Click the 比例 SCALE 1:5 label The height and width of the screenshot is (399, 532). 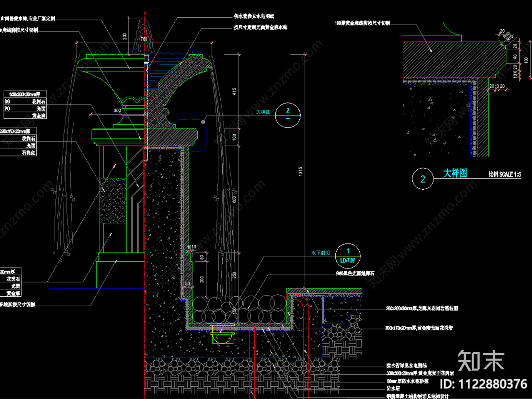(x=505, y=174)
